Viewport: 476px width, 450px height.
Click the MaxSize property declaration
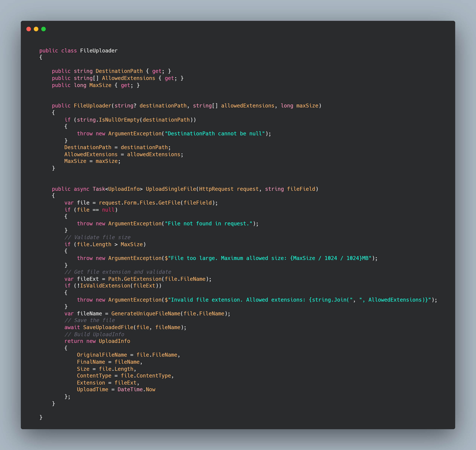(100, 85)
